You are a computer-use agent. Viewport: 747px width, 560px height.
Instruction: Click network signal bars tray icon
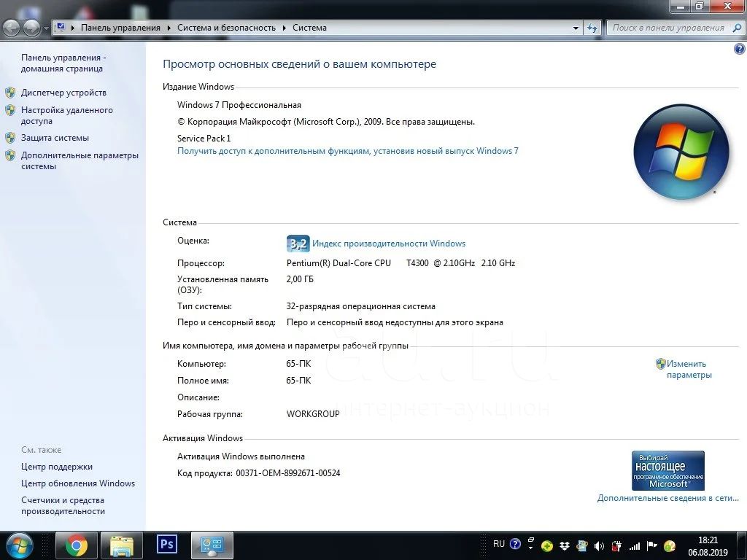coord(634,546)
